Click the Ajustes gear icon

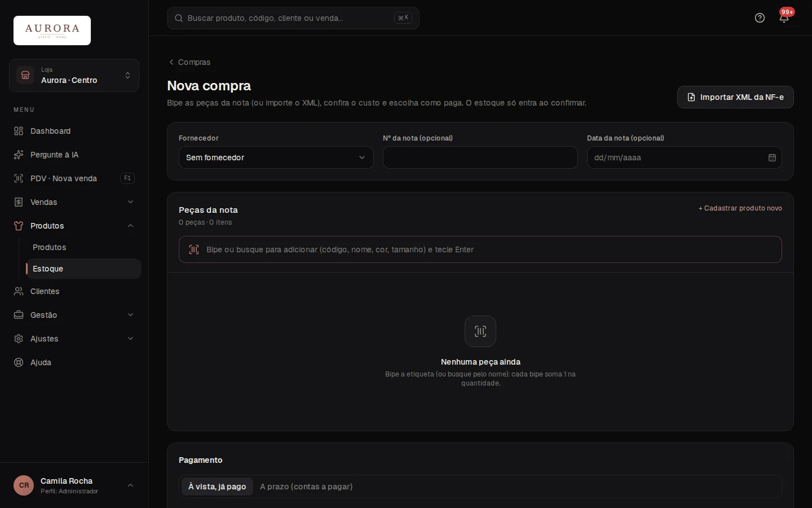pyautogui.click(x=19, y=339)
